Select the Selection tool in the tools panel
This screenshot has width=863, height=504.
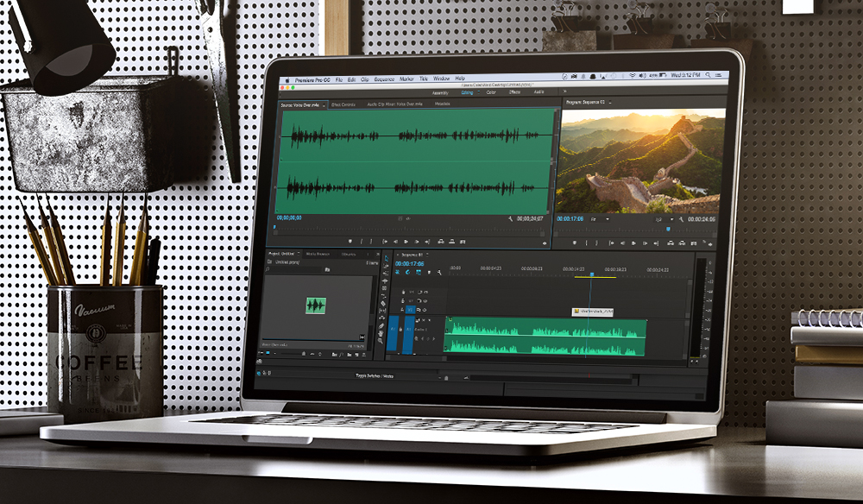click(x=386, y=259)
